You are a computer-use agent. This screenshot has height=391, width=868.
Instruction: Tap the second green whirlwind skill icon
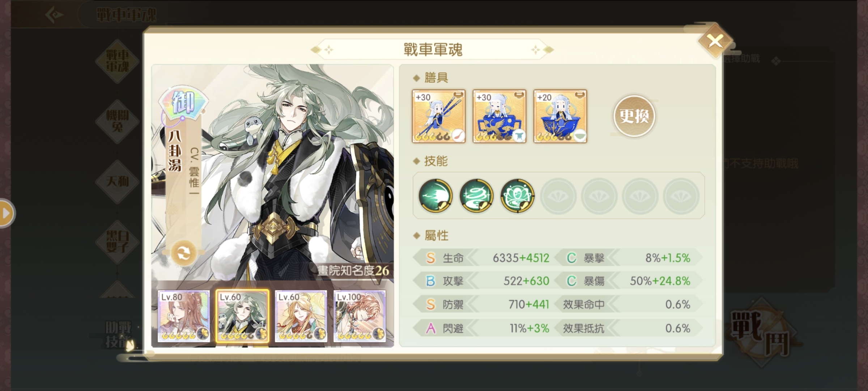click(x=476, y=195)
